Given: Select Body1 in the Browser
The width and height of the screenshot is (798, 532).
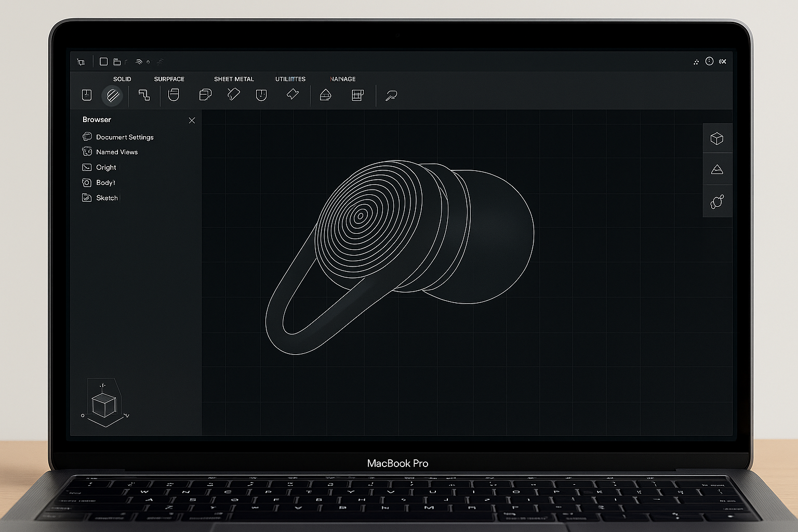Looking at the screenshot, I should point(105,183).
